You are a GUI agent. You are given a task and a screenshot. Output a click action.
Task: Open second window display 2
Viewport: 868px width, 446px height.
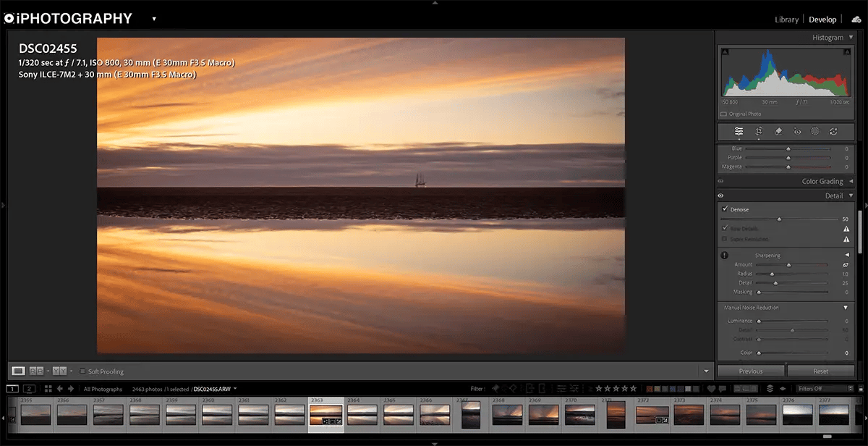tap(30, 389)
